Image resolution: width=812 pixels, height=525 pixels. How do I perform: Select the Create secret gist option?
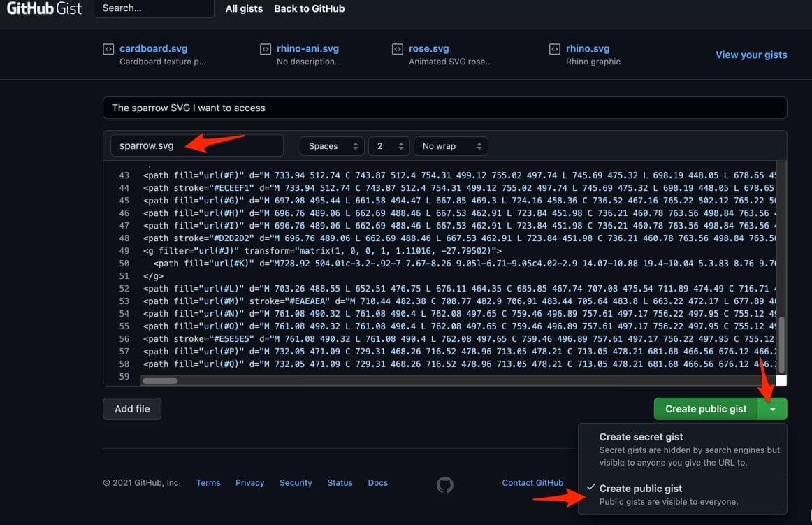click(x=641, y=437)
